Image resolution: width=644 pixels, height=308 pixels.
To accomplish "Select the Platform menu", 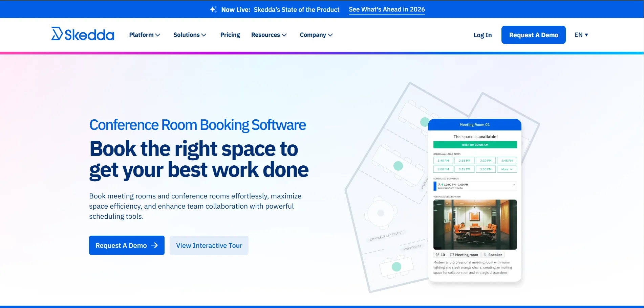I will tap(144, 34).
